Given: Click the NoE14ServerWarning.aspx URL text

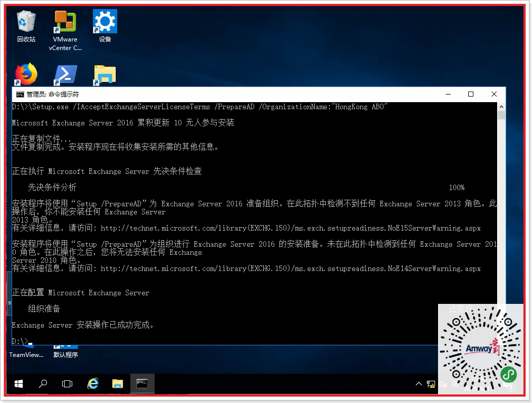Looking at the screenshot, I should tap(291, 268).
